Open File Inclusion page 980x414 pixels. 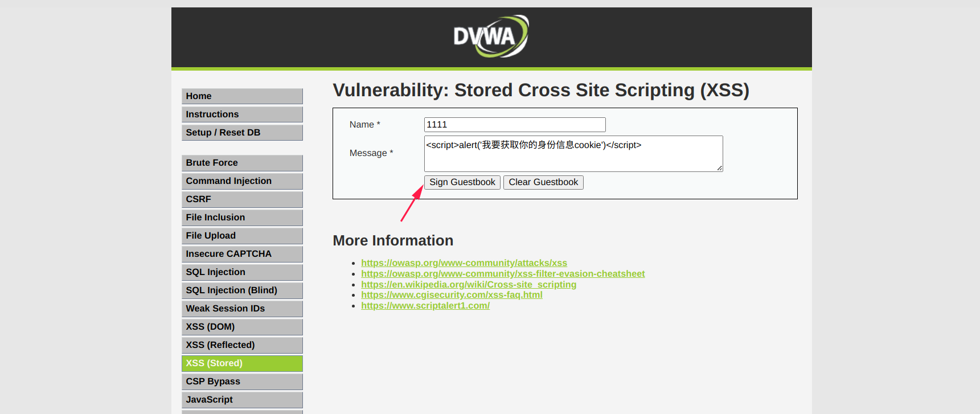tap(242, 218)
